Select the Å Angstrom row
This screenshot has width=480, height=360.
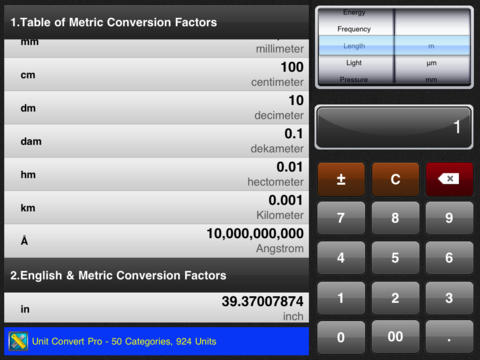[156, 241]
